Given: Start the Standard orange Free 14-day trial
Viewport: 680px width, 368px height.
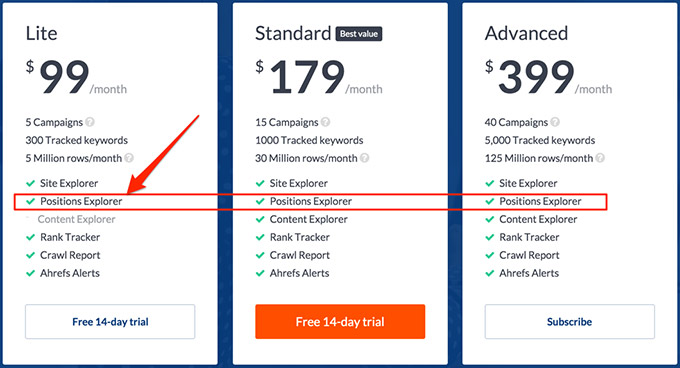Looking at the screenshot, I should pyautogui.click(x=340, y=322).
